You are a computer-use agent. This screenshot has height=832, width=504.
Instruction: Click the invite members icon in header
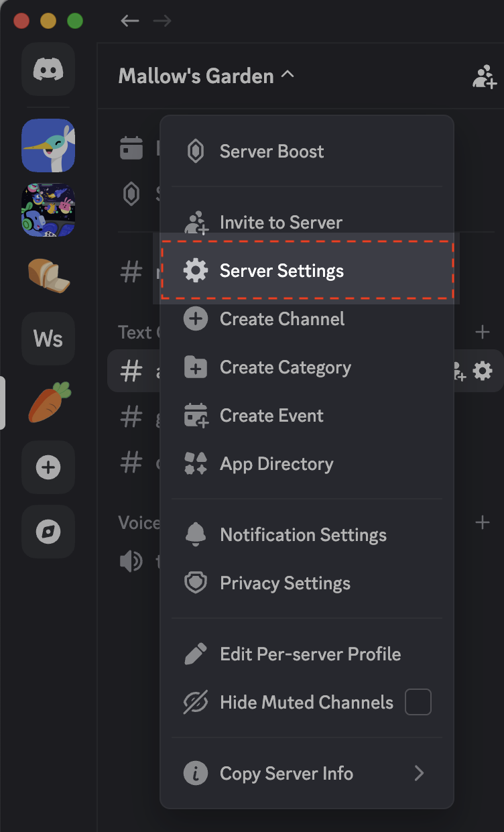point(484,76)
